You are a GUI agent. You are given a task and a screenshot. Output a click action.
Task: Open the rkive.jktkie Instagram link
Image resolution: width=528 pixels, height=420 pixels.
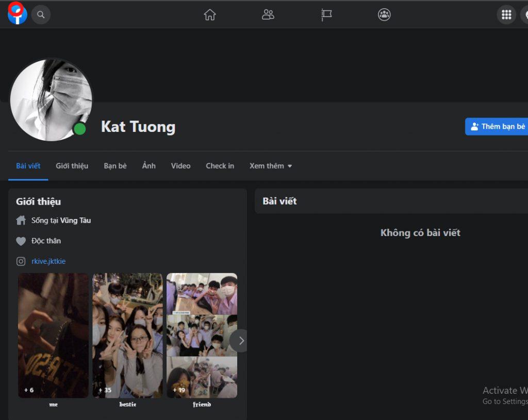[48, 261]
